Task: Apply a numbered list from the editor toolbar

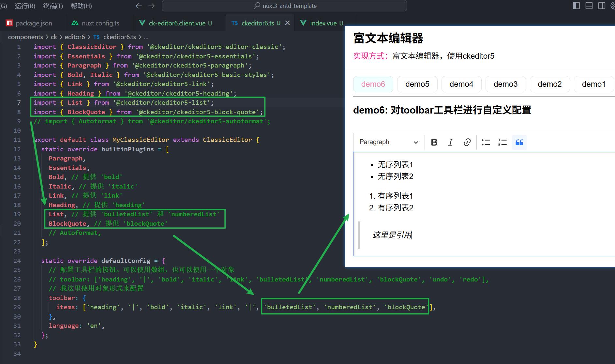Action: pos(502,142)
